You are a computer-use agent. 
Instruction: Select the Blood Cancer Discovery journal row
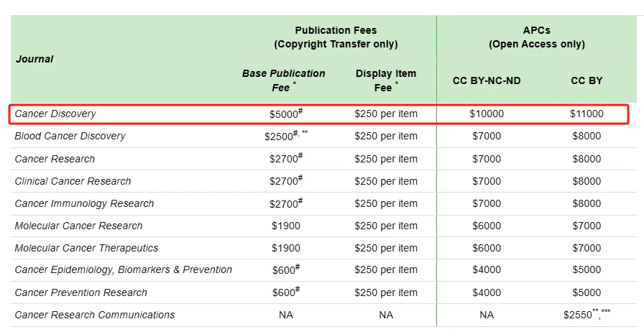323,136
